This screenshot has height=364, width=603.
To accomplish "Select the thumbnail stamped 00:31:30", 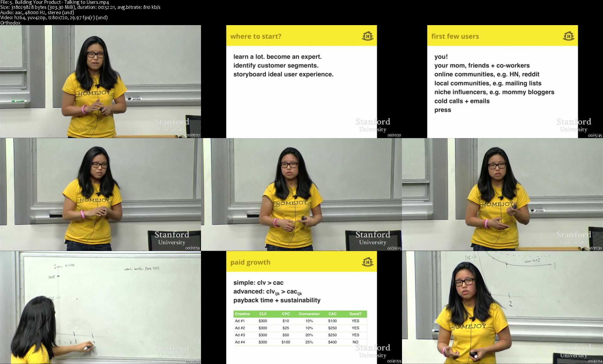I will (503, 195).
